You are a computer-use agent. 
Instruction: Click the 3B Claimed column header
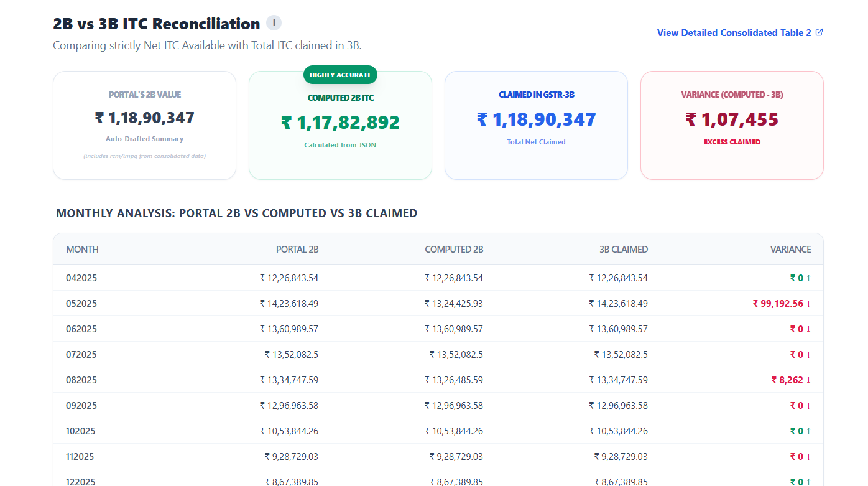tap(623, 250)
